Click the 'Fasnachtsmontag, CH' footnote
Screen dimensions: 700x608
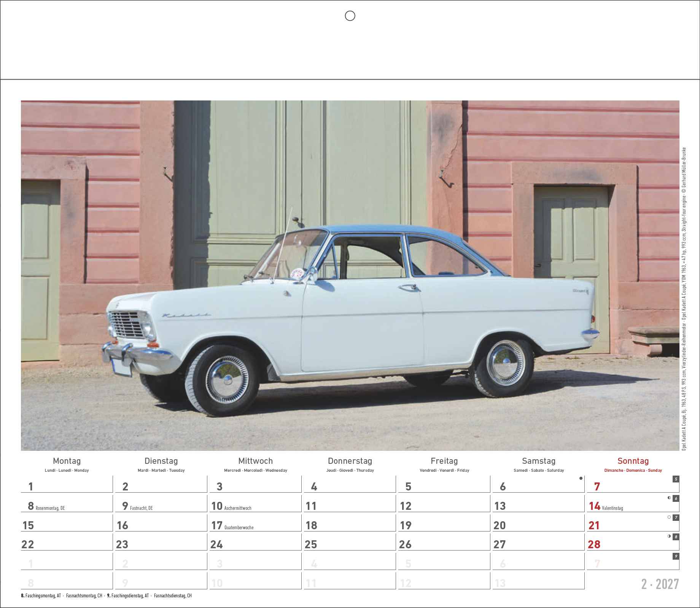[84, 596]
